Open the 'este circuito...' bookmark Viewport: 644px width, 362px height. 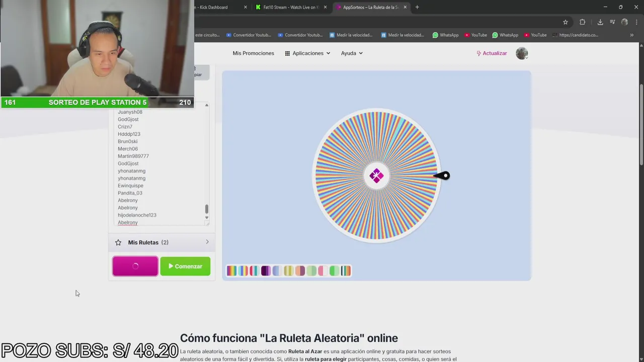(x=207, y=35)
